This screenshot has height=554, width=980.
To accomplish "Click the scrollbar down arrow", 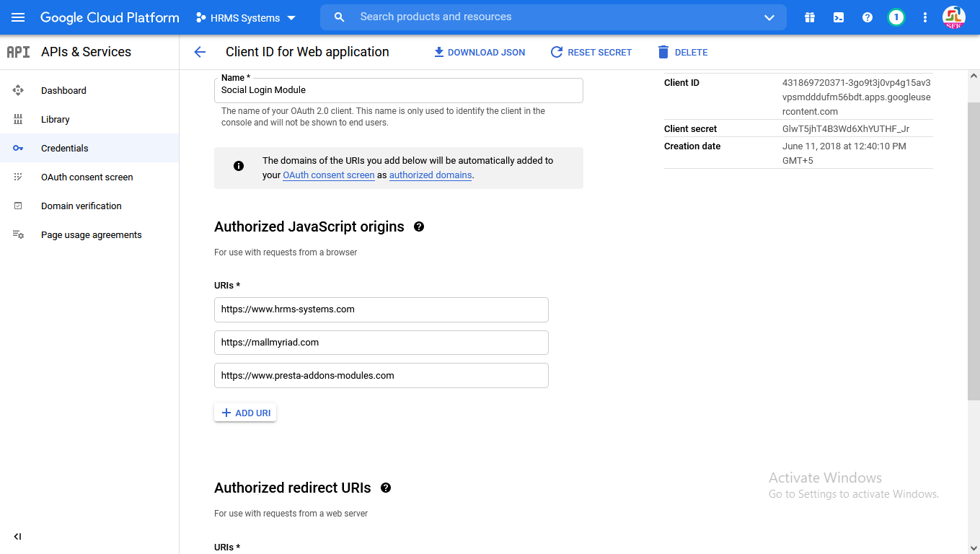I will 974,548.
